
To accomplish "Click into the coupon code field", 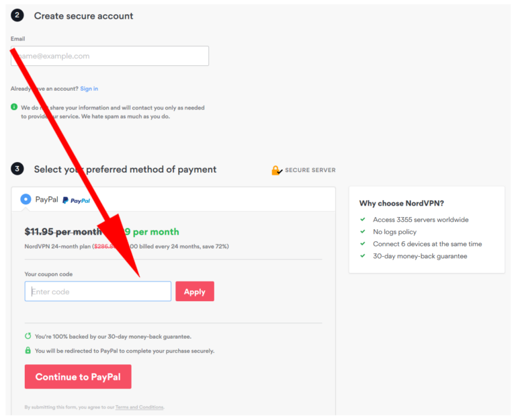I will 98,292.
